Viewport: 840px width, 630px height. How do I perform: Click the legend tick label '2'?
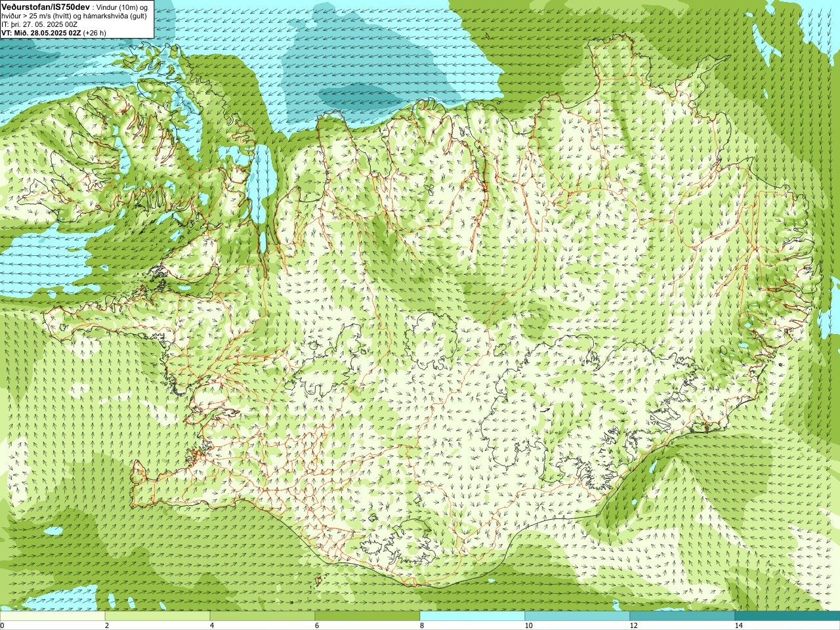tap(107, 625)
